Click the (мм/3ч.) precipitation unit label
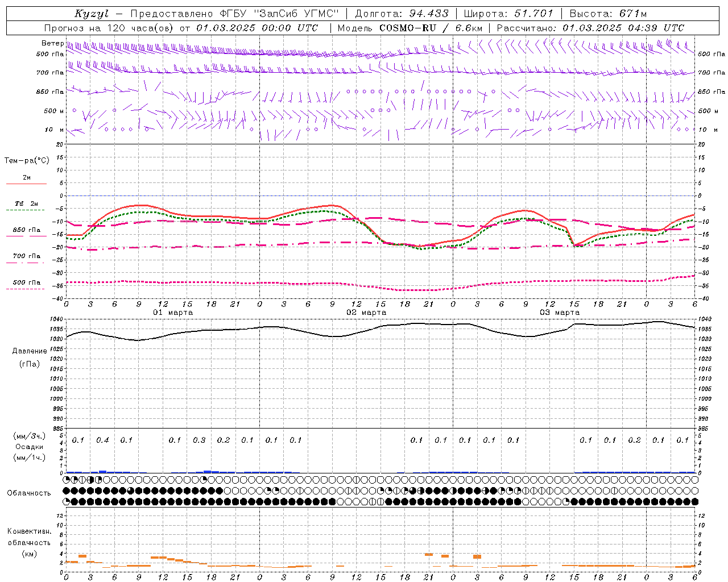Image resolution: width=728 pixels, height=582 pixels. [x=29, y=436]
